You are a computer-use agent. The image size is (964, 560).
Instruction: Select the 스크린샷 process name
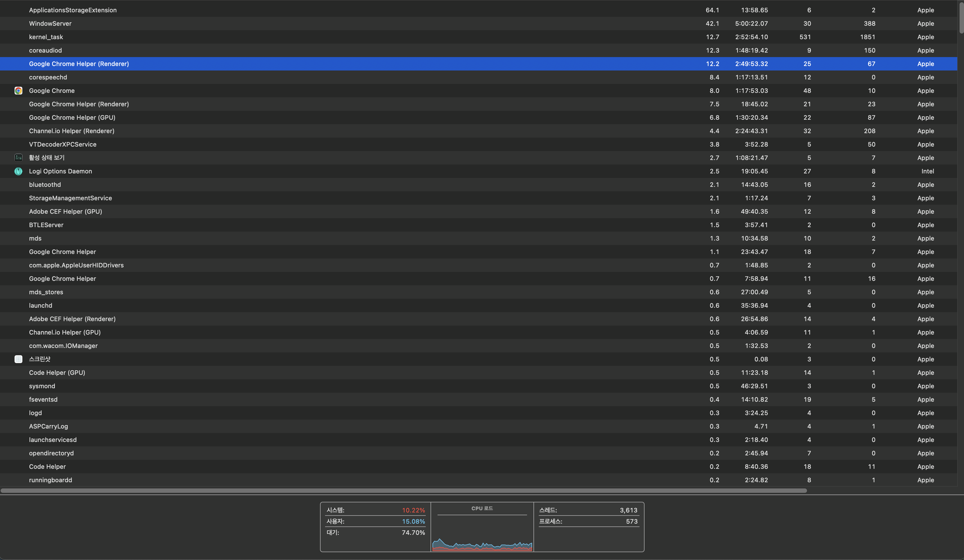(x=40, y=359)
